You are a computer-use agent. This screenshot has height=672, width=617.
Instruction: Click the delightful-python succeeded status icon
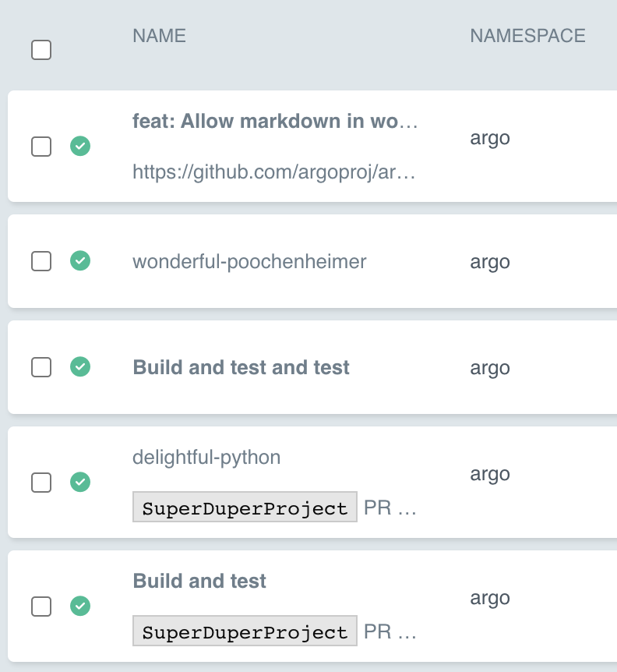click(80, 482)
